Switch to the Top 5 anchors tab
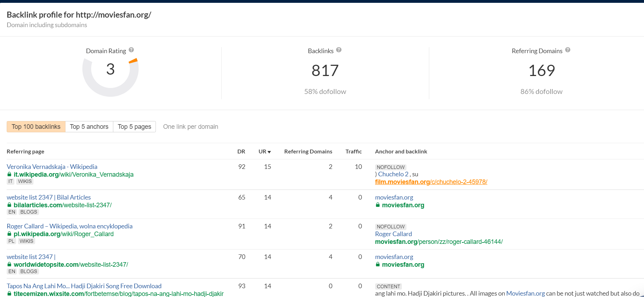The width and height of the screenshot is (644, 297). [89, 127]
